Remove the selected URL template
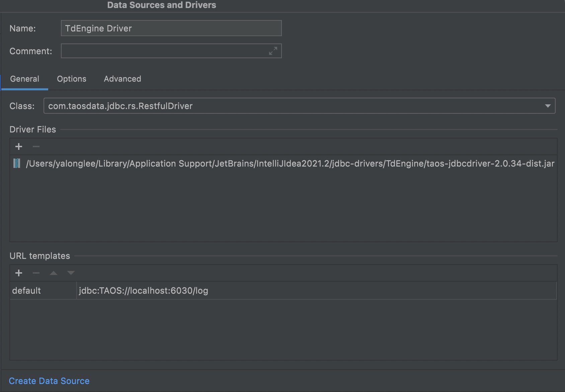Viewport: 565px width, 392px height. 36,273
